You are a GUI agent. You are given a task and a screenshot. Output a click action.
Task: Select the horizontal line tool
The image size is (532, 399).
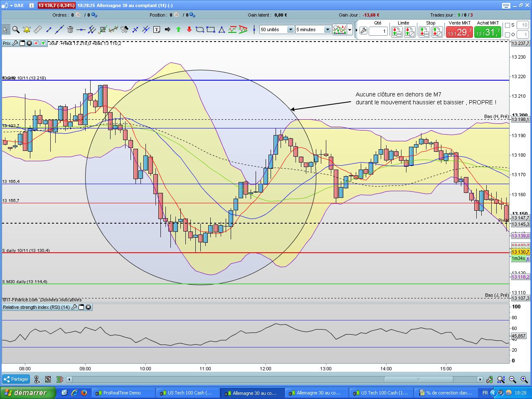click(x=81, y=30)
